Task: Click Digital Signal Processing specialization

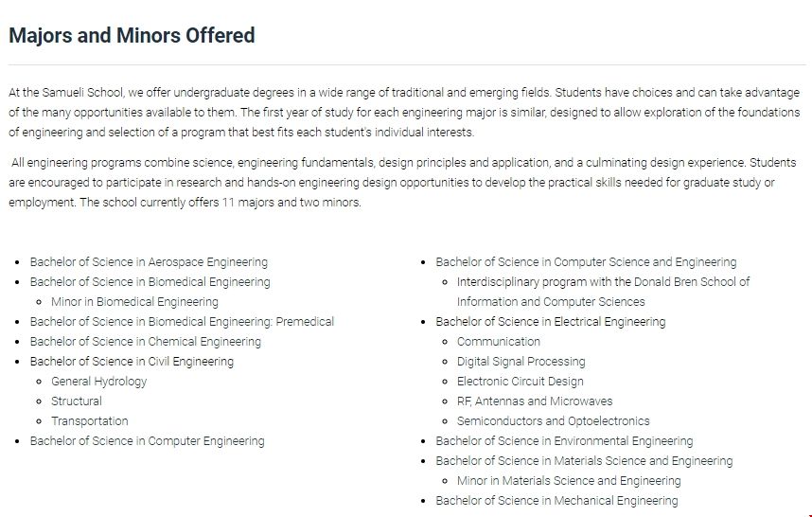Action: click(521, 362)
